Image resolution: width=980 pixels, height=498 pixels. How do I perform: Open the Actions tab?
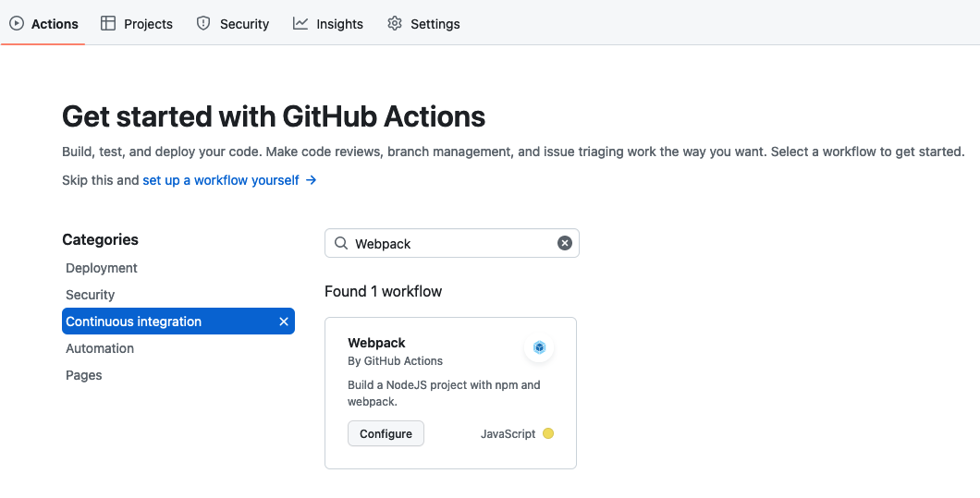(43, 24)
